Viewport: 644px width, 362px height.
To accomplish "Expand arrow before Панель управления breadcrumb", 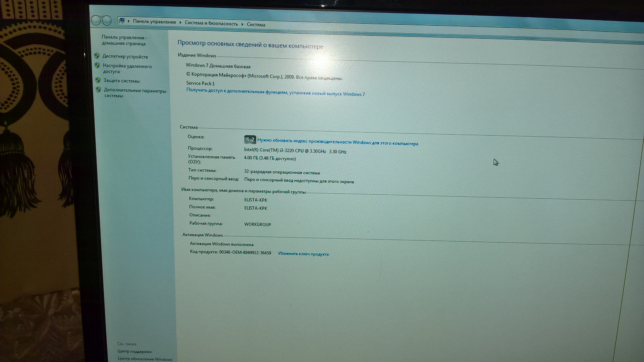I will tap(129, 21).
